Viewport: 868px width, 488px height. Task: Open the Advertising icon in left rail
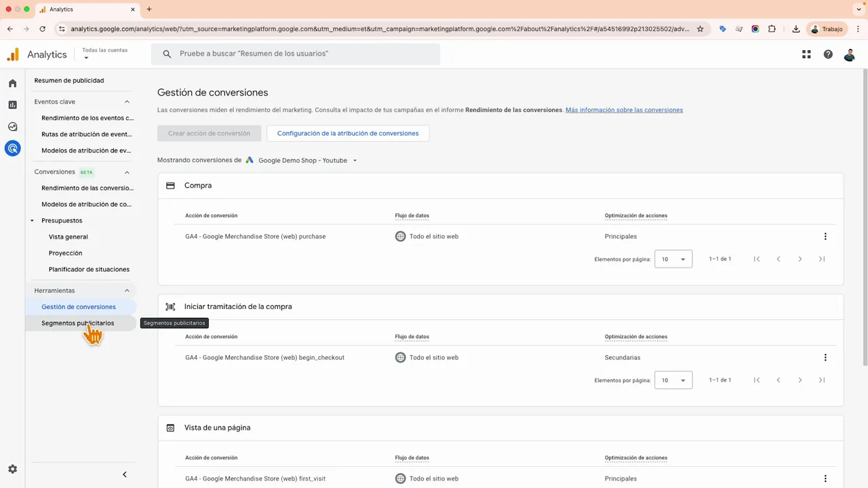(x=12, y=148)
